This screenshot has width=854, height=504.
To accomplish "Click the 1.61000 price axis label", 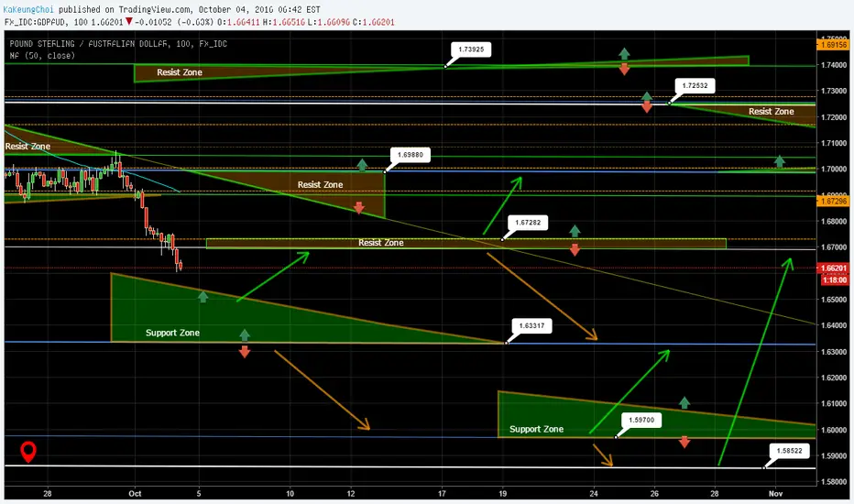I will click(x=833, y=403).
